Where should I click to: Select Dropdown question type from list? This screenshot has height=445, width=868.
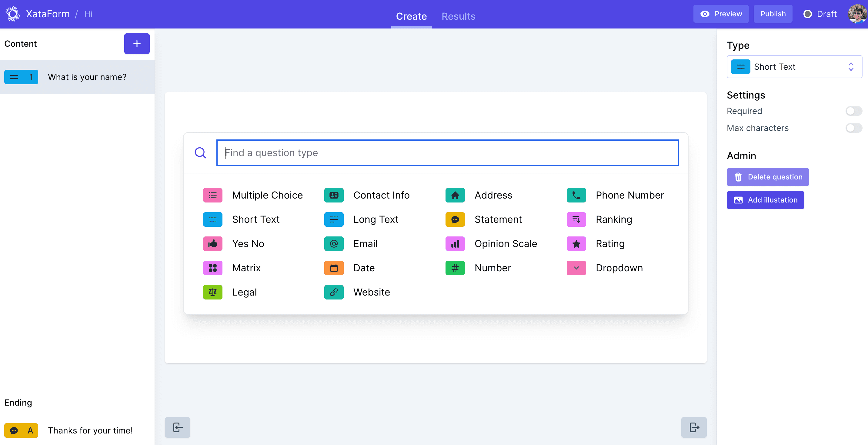(619, 268)
